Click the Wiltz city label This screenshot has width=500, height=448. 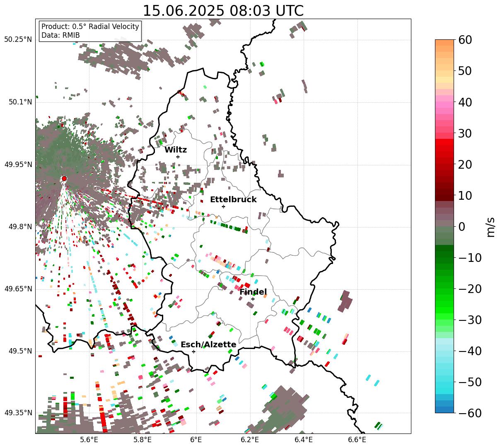pyautogui.click(x=176, y=150)
